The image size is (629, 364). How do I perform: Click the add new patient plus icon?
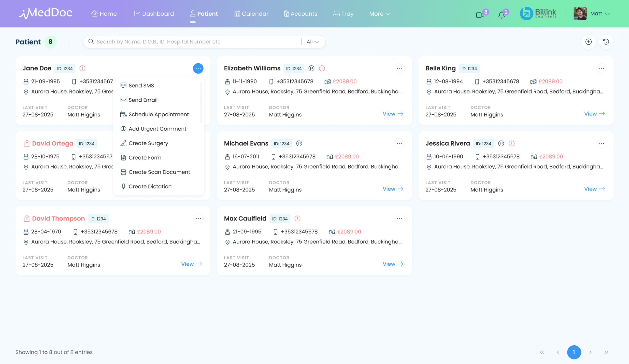point(588,42)
